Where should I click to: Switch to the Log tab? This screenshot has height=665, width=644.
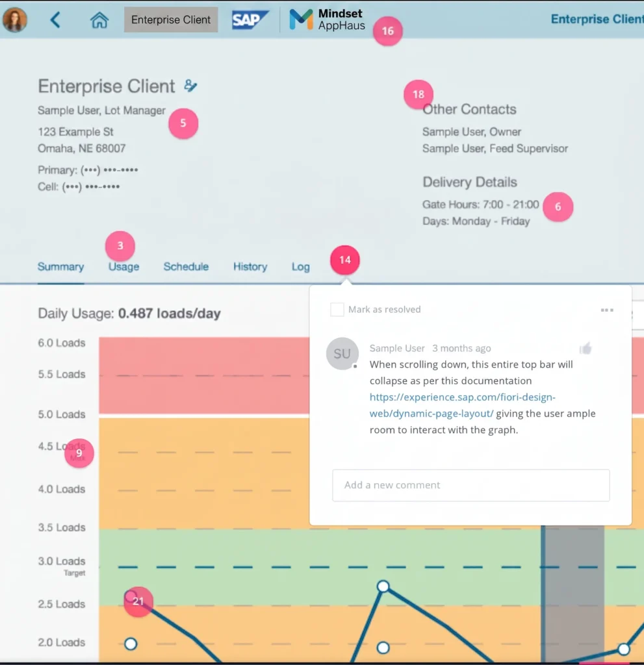pos(301,267)
